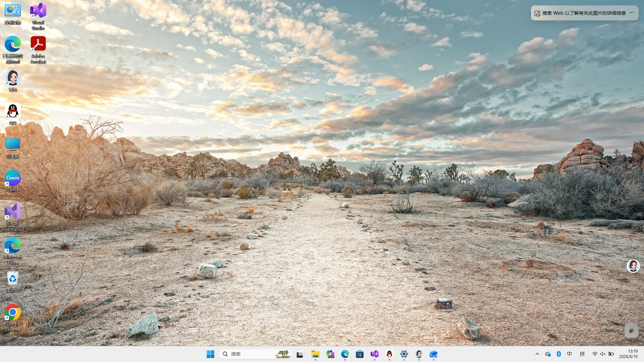Select the QQ desktop shortcut
Viewport: 644px width, 362px height.
(x=13, y=114)
